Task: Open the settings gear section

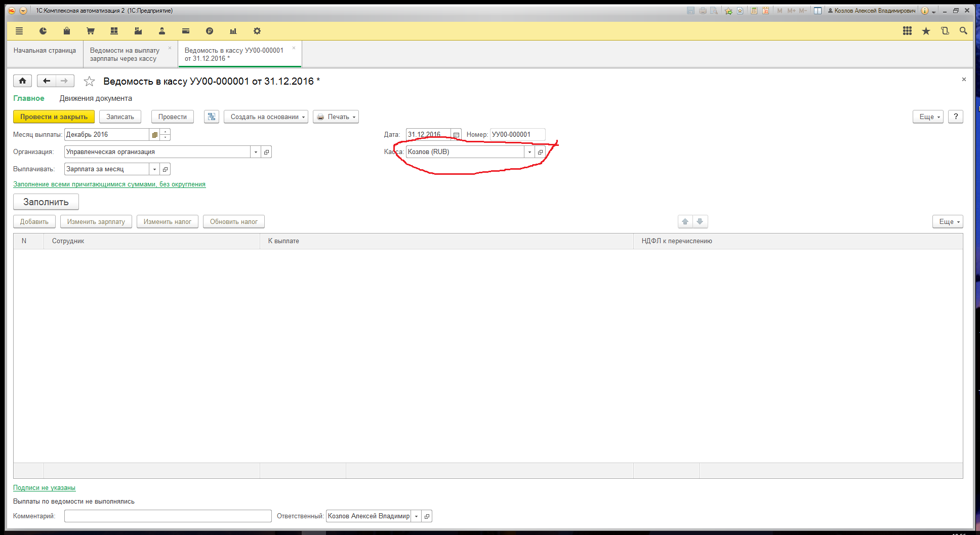Action: point(257,31)
